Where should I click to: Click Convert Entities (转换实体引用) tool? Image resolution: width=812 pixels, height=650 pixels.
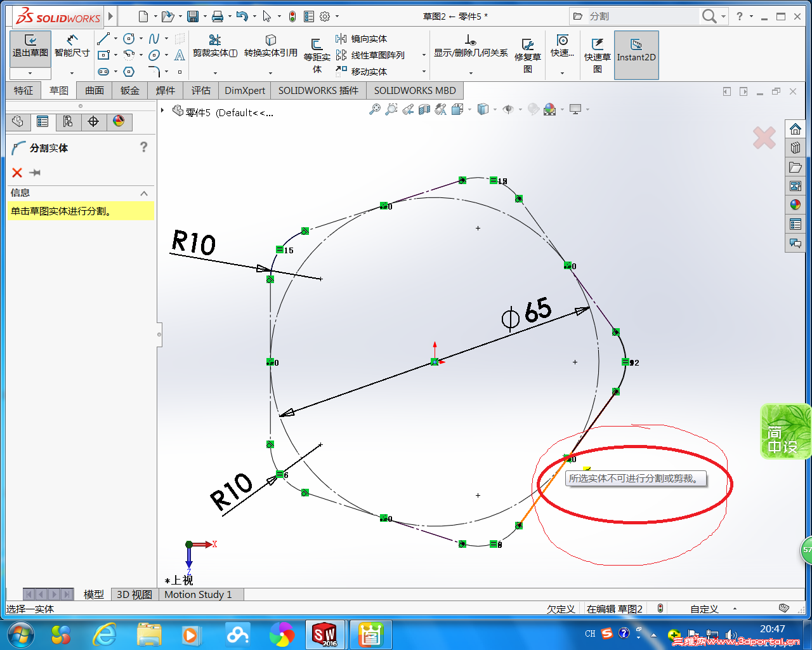tap(271, 46)
